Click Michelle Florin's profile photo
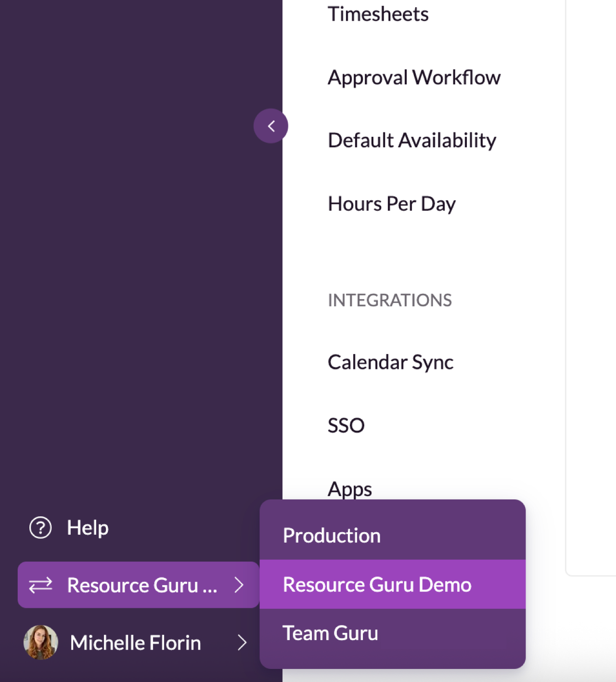 (x=41, y=642)
